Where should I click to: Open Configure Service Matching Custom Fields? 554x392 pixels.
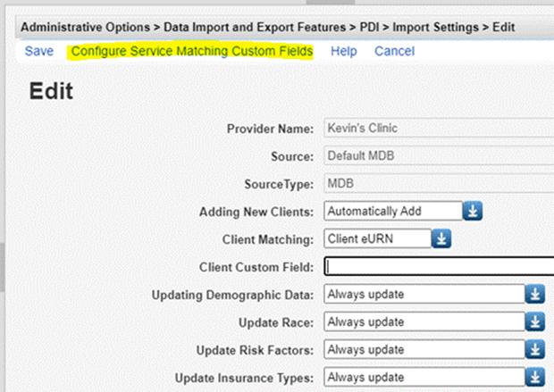pyautogui.click(x=192, y=51)
